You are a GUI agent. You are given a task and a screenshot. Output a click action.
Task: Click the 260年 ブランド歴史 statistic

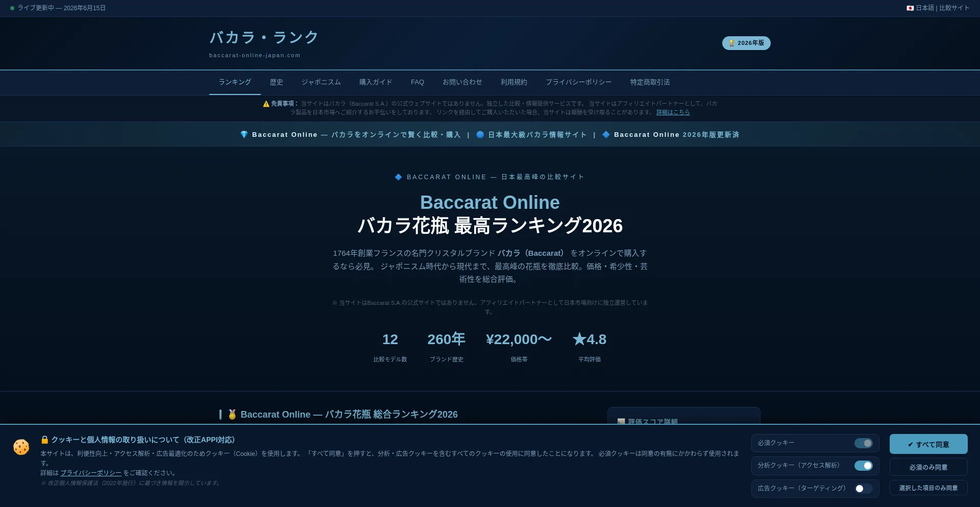click(x=447, y=347)
